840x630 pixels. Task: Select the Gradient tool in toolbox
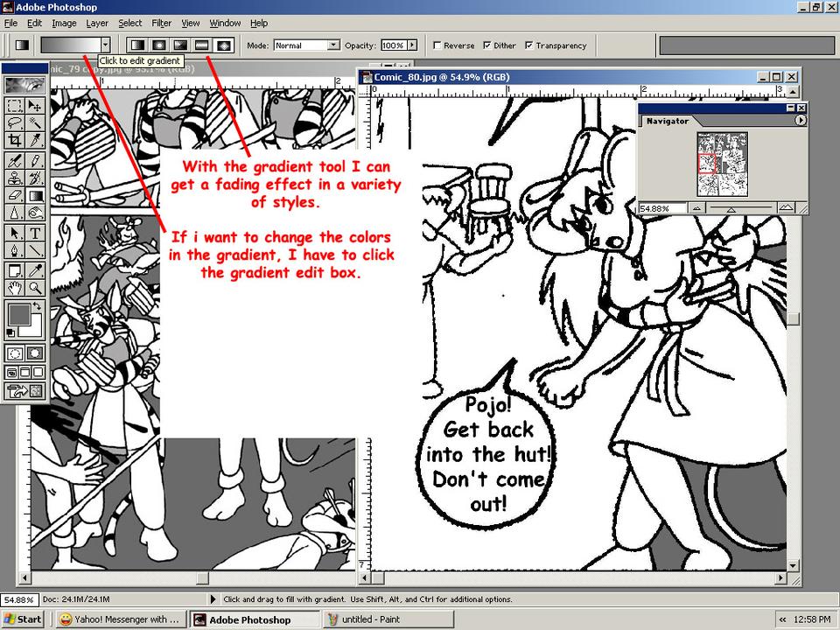[35, 195]
